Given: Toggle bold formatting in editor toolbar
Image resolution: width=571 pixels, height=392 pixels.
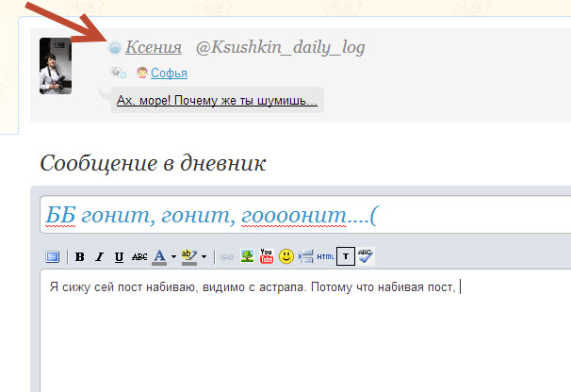Looking at the screenshot, I should tap(80, 256).
